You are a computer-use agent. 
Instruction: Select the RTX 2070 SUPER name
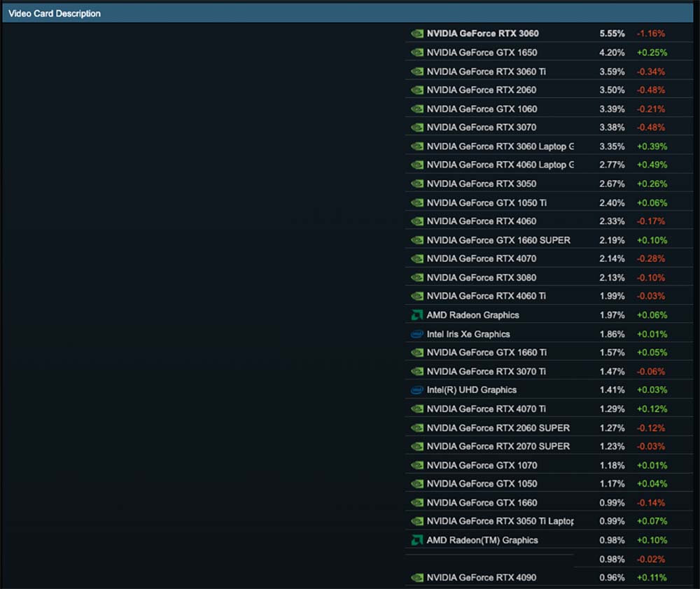point(498,447)
